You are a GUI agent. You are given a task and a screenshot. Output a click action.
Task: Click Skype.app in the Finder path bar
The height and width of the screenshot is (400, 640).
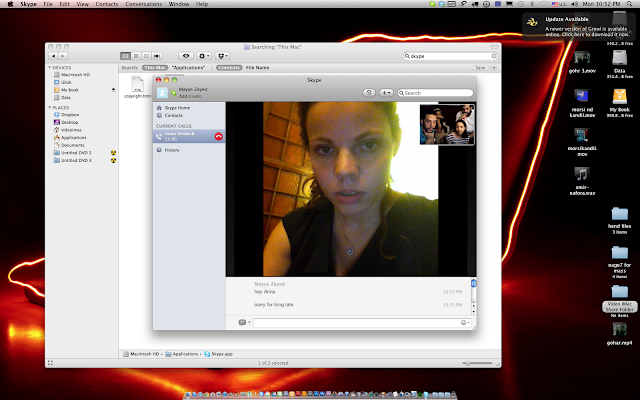pyautogui.click(x=218, y=354)
